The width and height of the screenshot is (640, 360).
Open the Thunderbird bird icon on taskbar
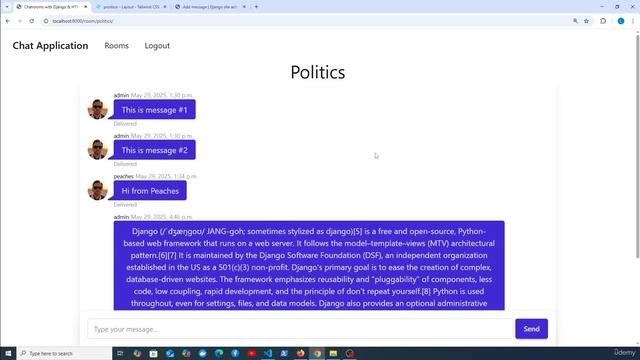point(202,353)
